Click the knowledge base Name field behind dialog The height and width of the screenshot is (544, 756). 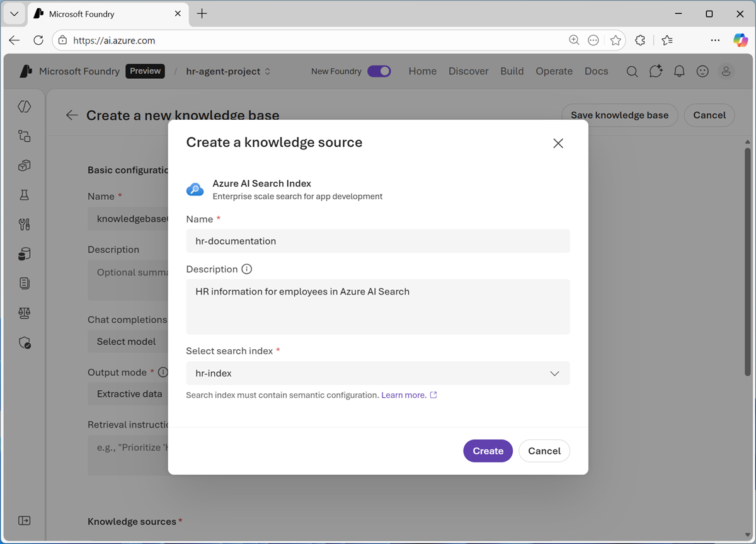coord(128,219)
